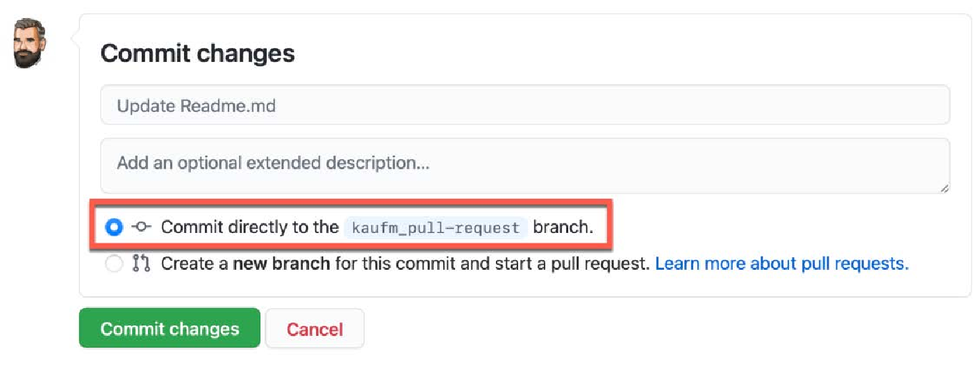Focus the Update Readme.md commit message field

pyautogui.click(x=525, y=105)
